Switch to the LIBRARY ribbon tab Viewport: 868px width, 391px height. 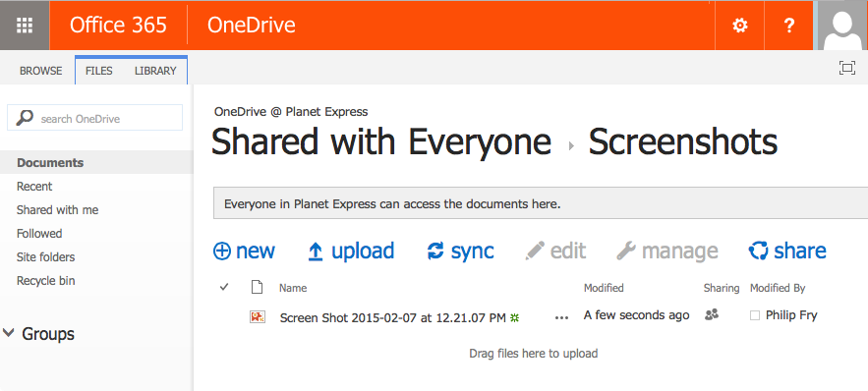[155, 71]
